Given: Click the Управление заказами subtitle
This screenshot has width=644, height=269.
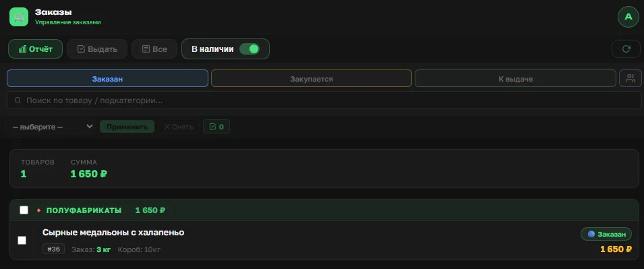Looking at the screenshot, I should (67, 22).
